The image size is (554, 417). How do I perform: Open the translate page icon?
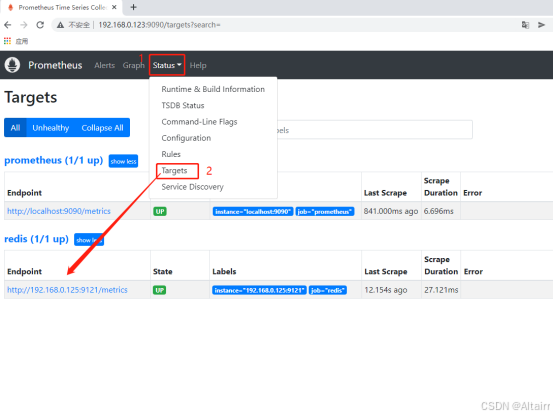tap(525, 25)
